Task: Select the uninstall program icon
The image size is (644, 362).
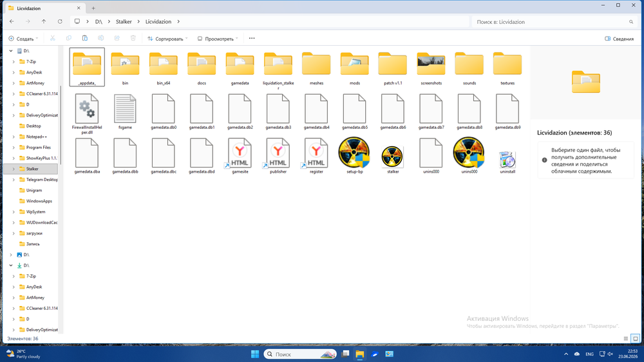Action: [x=507, y=160]
